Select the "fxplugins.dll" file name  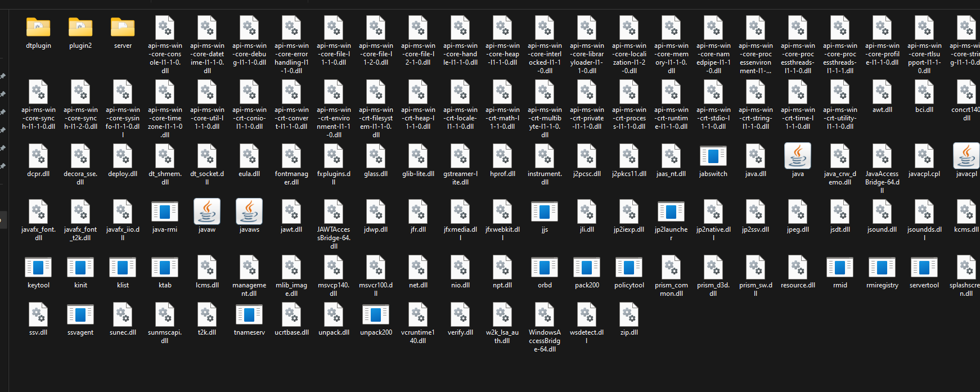pyautogui.click(x=334, y=178)
